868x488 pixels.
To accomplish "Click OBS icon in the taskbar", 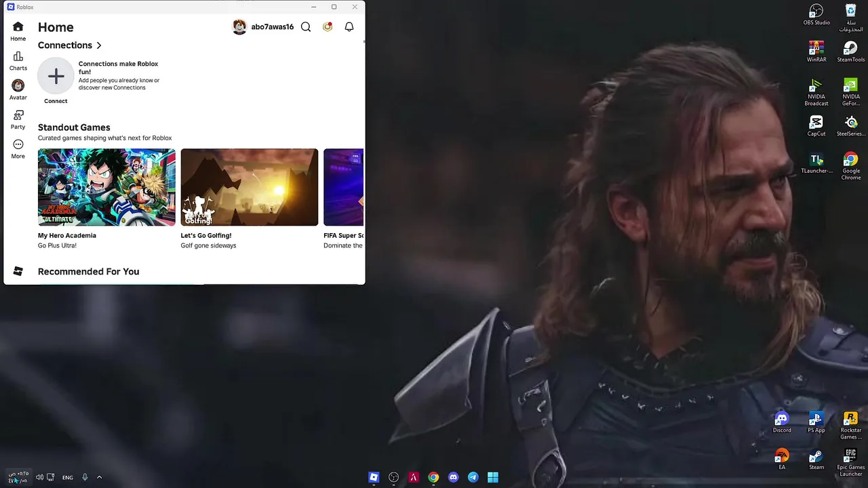I will coord(393,477).
